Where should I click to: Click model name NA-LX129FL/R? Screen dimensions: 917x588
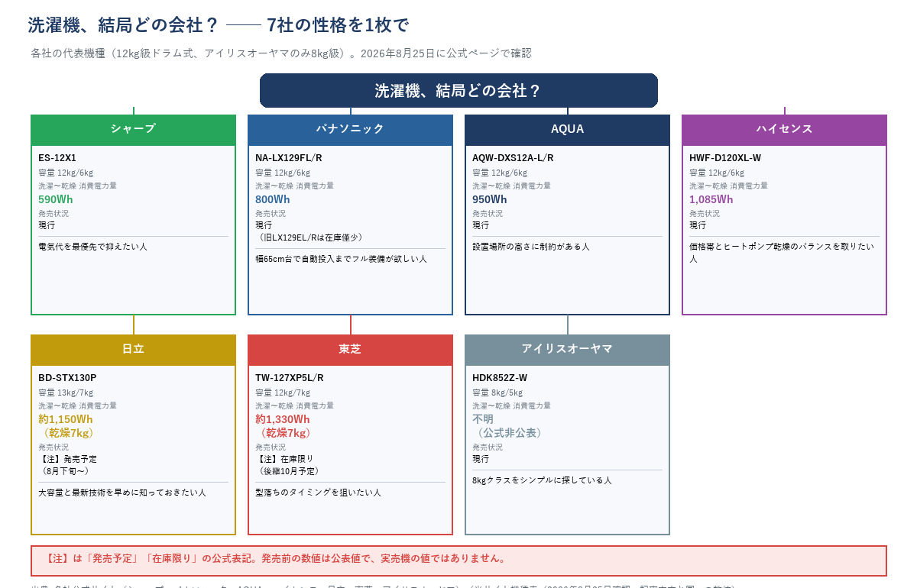point(289,158)
